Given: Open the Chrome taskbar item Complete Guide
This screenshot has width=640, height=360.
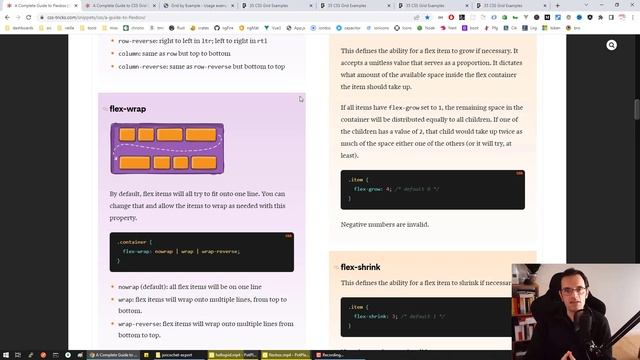Looking at the screenshot, I should pyautogui.click(x=113, y=355).
